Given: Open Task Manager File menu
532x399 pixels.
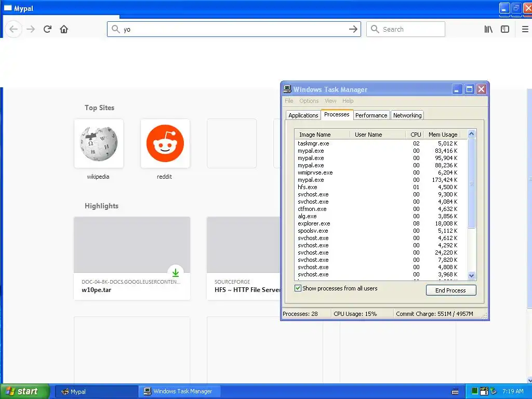Looking at the screenshot, I should point(289,101).
